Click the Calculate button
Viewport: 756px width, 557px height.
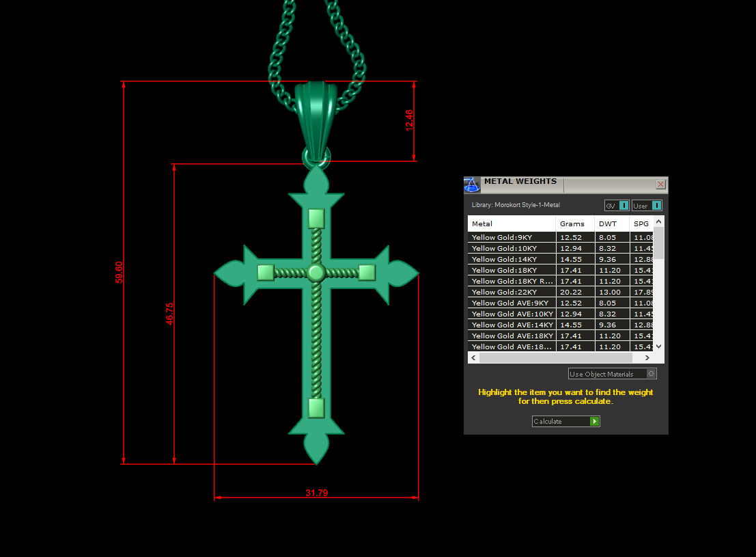pyautogui.click(x=566, y=422)
